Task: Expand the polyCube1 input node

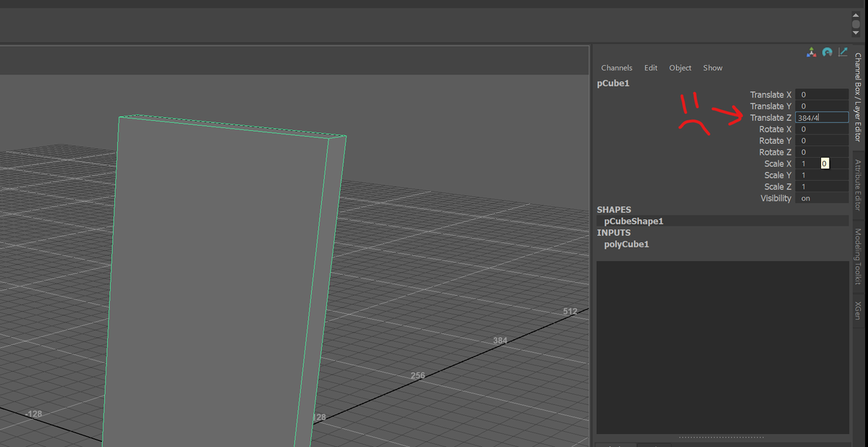Action: point(626,244)
